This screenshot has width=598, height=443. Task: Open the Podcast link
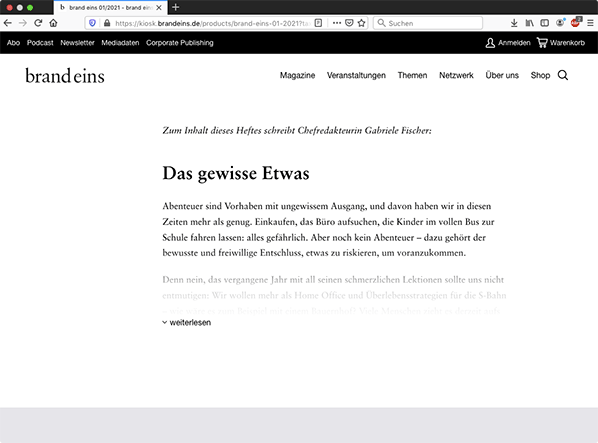click(40, 43)
